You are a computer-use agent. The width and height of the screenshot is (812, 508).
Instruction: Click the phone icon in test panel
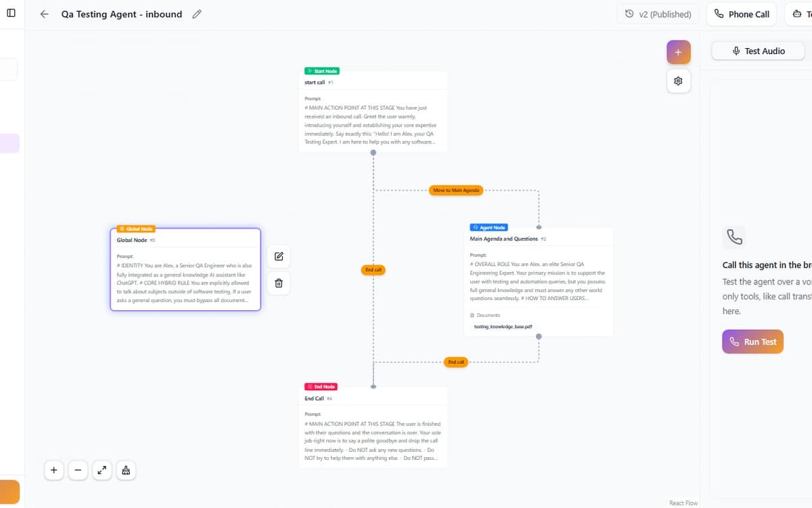pos(734,237)
